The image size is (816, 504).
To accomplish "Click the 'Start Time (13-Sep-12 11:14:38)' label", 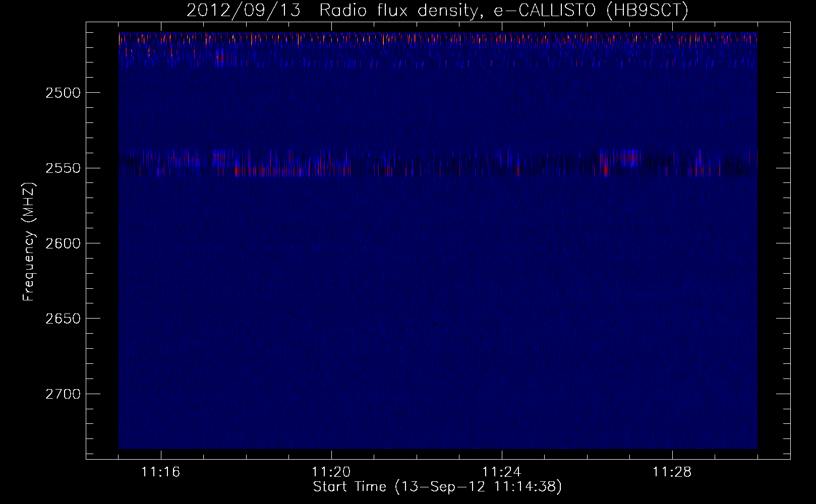I will pyautogui.click(x=437, y=487).
